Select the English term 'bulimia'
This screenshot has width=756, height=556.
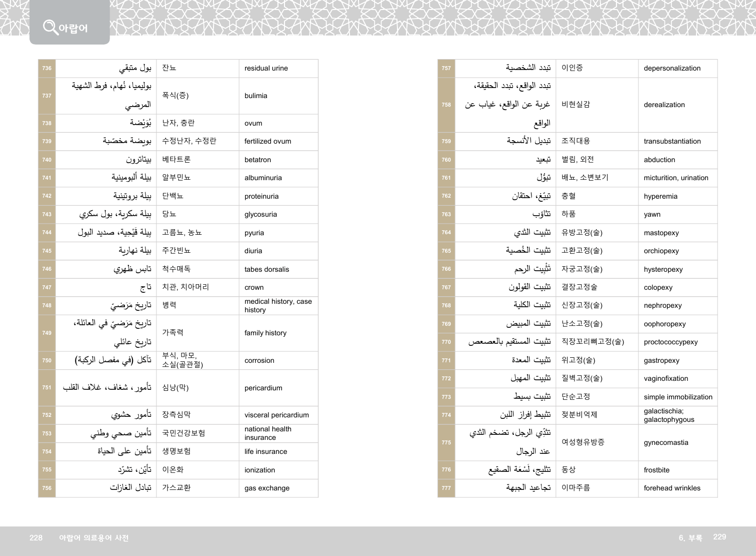[255, 96]
